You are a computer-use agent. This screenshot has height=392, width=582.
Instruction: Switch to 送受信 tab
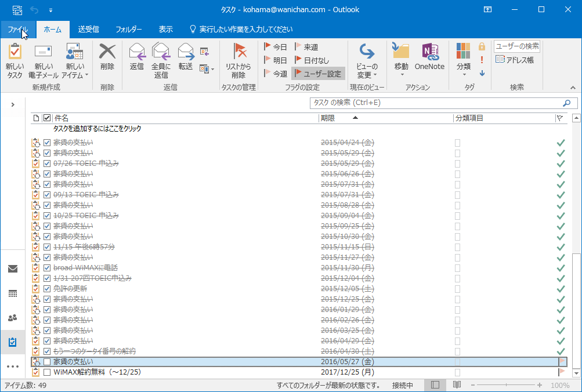88,30
